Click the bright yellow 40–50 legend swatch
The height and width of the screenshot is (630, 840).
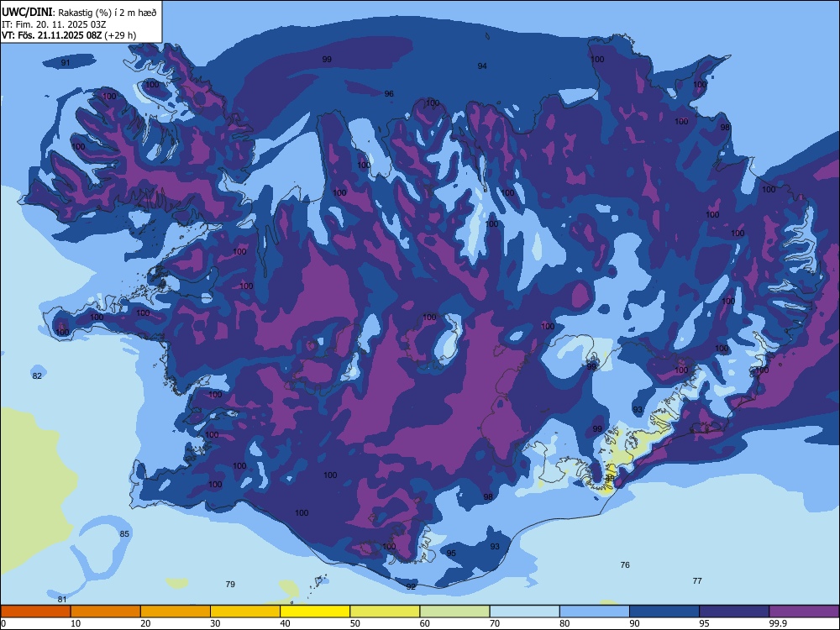tap(315, 612)
